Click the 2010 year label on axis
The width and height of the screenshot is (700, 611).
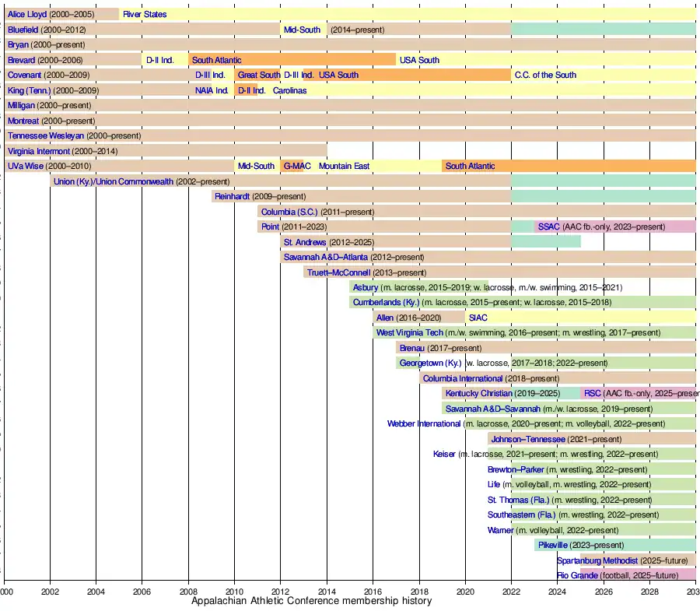[x=234, y=592]
